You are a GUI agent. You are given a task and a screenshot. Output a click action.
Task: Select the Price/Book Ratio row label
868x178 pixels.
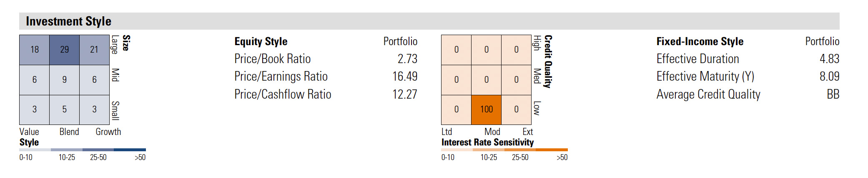point(272,59)
